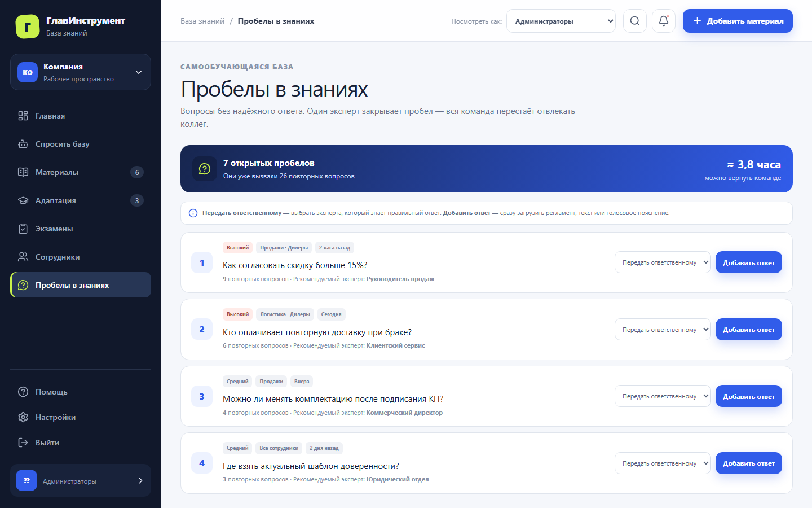Click the Экзамены clipboard icon
Screen dimensions: 812x508
(x=23, y=229)
